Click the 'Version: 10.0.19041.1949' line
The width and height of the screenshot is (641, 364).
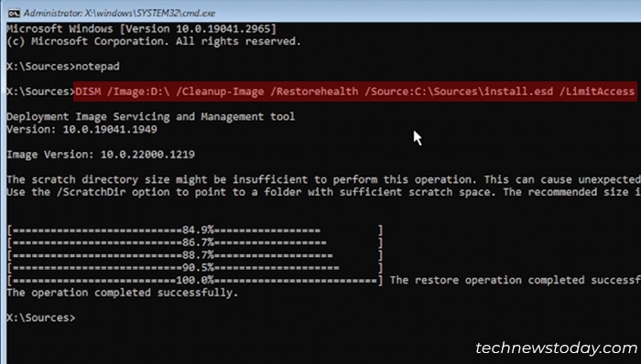tap(81, 129)
